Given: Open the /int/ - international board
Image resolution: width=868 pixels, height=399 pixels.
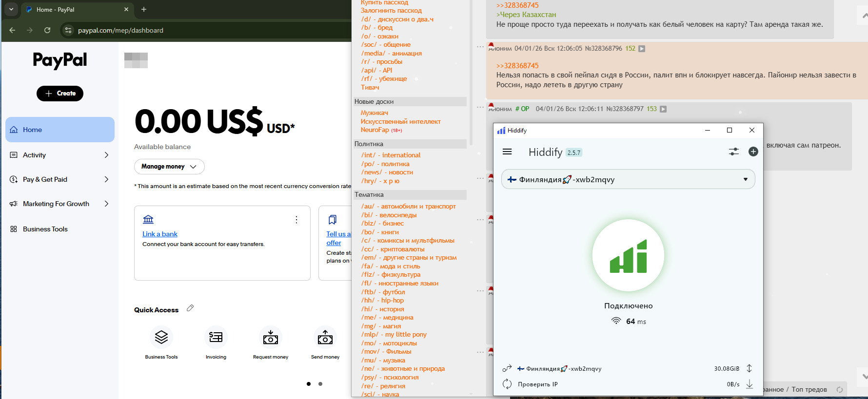Looking at the screenshot, I should click(391, 155).
